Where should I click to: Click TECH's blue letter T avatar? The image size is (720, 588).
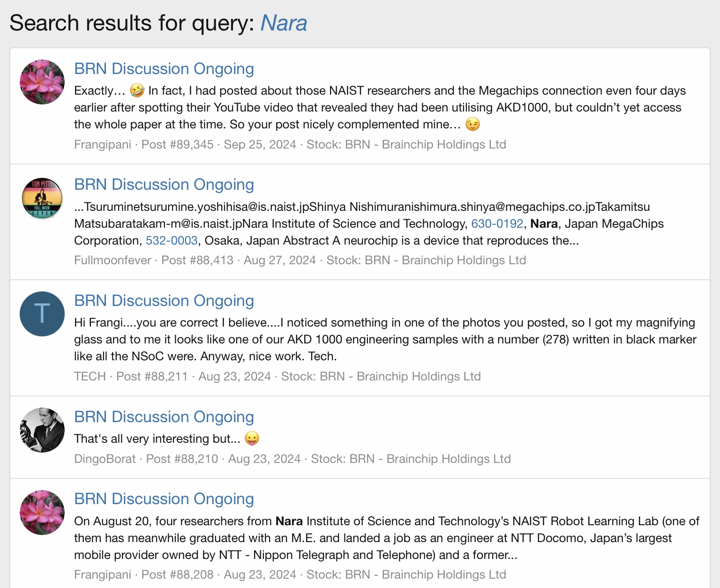(42, 314)
